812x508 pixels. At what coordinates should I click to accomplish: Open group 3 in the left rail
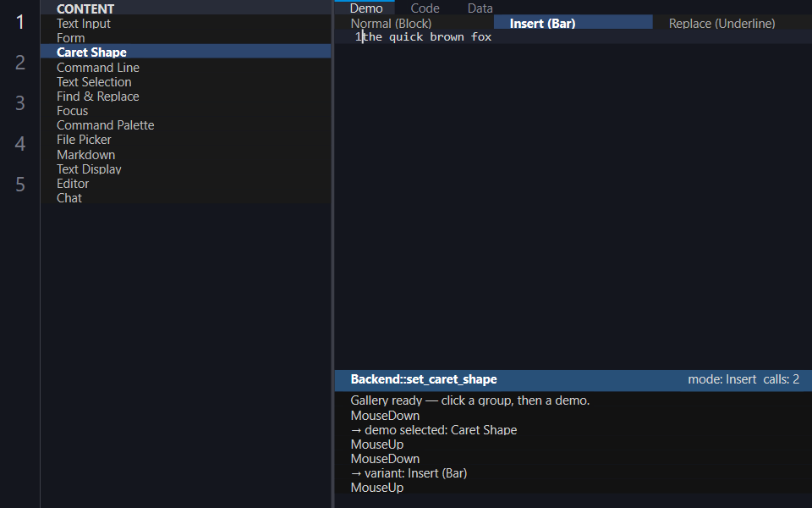coord(19,103)
